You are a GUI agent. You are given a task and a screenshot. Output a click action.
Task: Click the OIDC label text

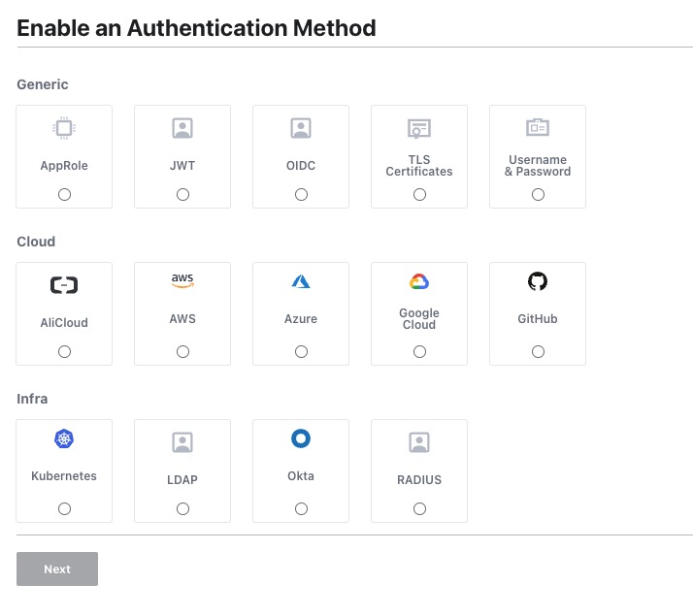point(301,166)
